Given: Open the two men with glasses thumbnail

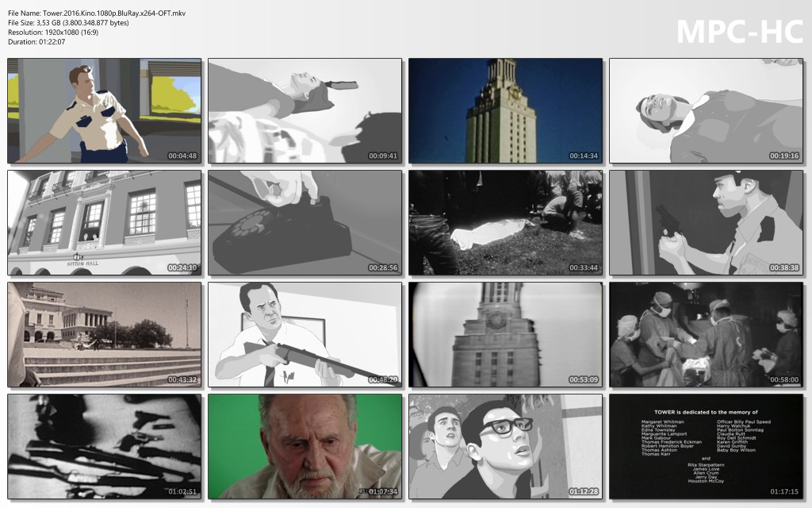Looking at the screenshot, I should click(505, 446).
